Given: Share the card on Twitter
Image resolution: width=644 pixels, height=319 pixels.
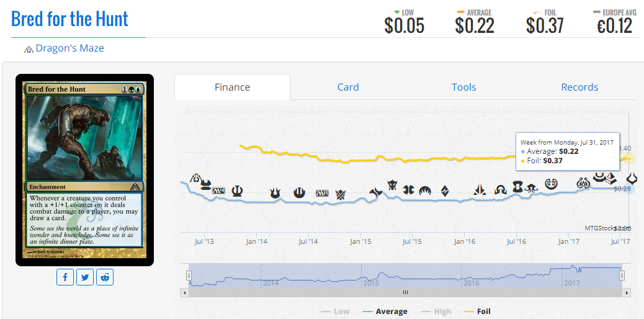Looking at the screenshot, I should click(85, 277).
